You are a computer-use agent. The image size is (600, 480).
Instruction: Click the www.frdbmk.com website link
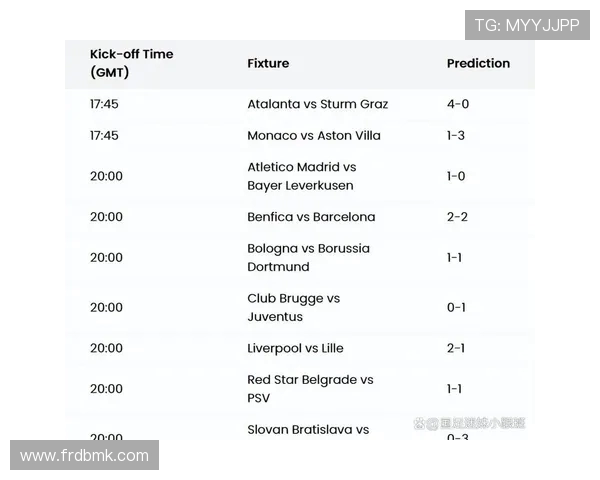coord(84,456)
